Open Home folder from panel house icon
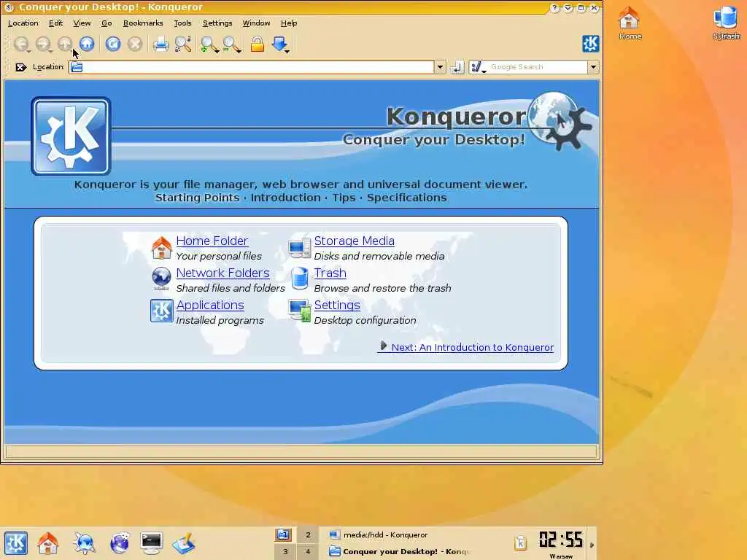The image size is (747, 560). (48, 542)
